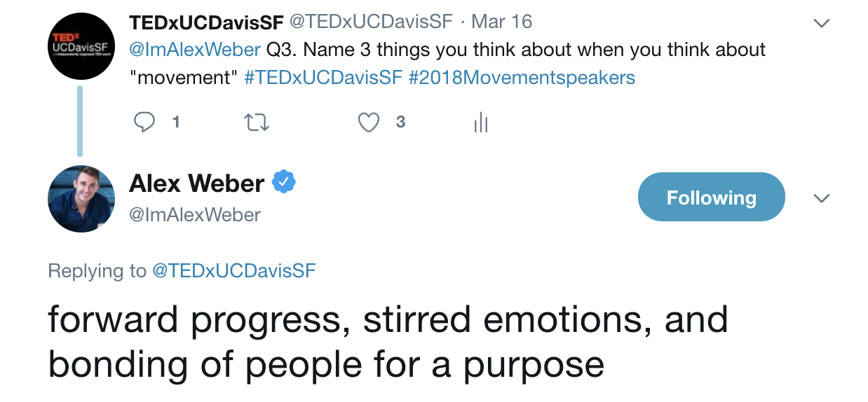Click the Mar 16 timestamp
This screenshot has height=402, width=868.
coord(501,22)
